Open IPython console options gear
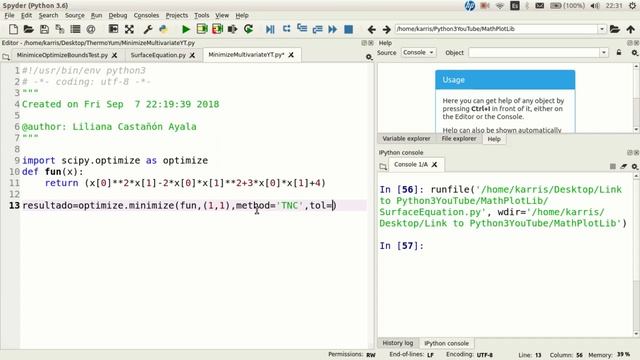 [634, 167]
